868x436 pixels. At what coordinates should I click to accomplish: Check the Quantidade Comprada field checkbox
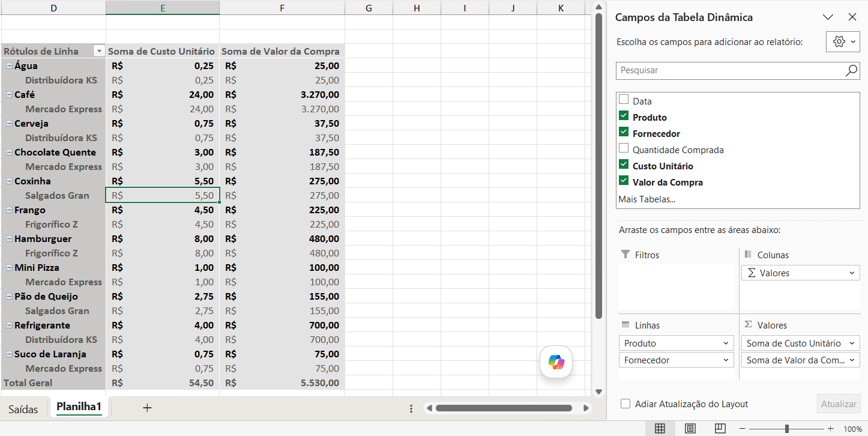click(624, 148)
